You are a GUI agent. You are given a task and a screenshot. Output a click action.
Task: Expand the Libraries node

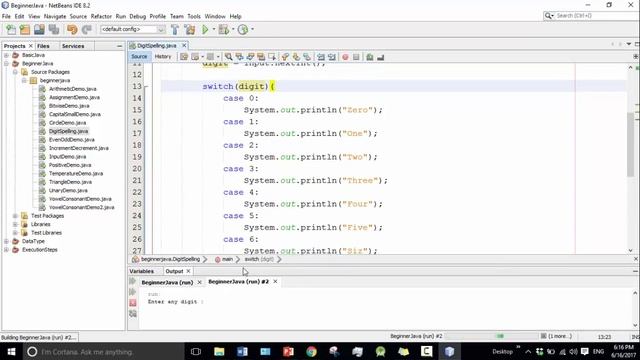point(15,224)
